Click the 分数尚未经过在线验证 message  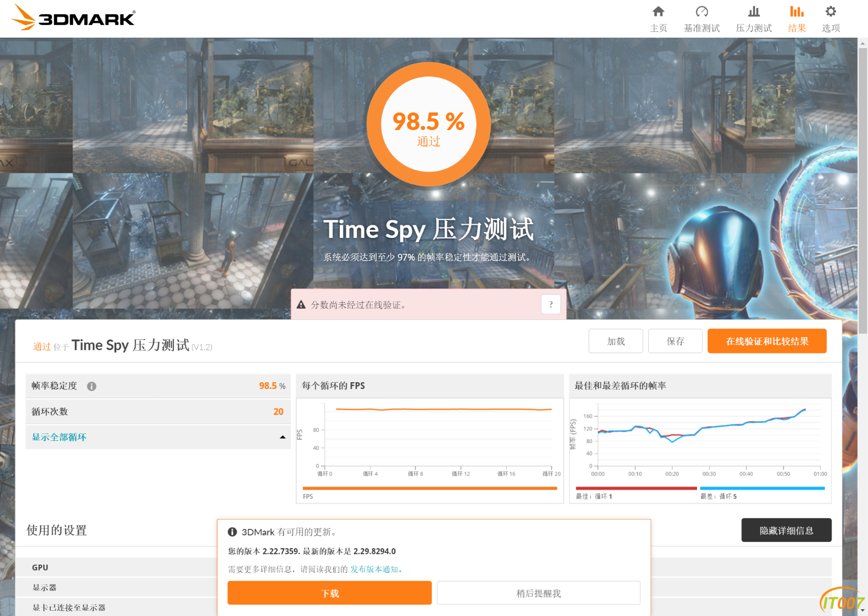(360, 305)
